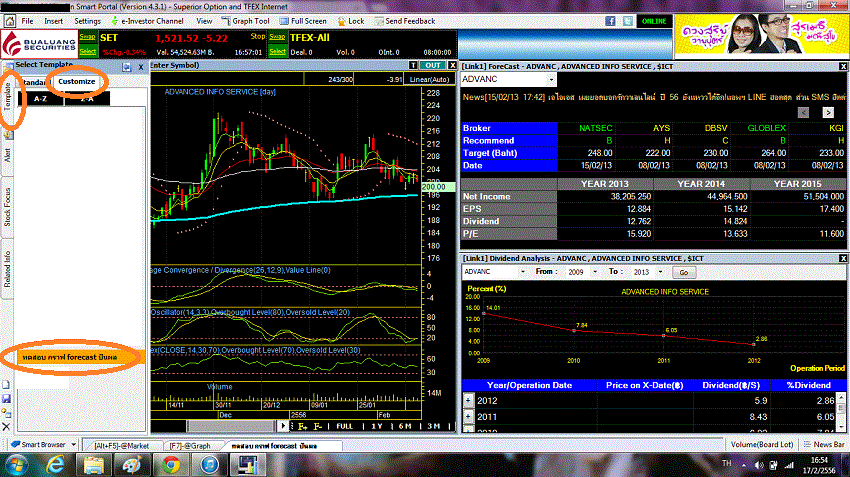Open Windows Start menu
Screen dimensions: 850x477
pyautogui.click(x=16, y=465)
